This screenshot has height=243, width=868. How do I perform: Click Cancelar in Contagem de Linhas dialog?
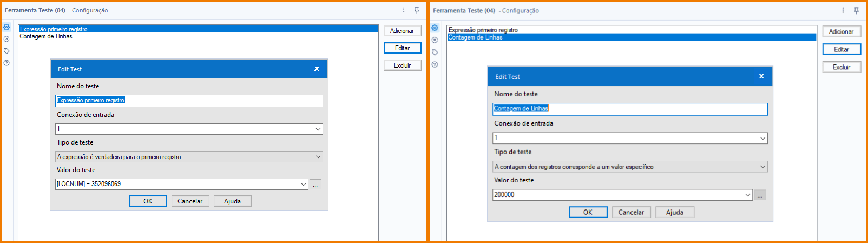pos(631,212)
